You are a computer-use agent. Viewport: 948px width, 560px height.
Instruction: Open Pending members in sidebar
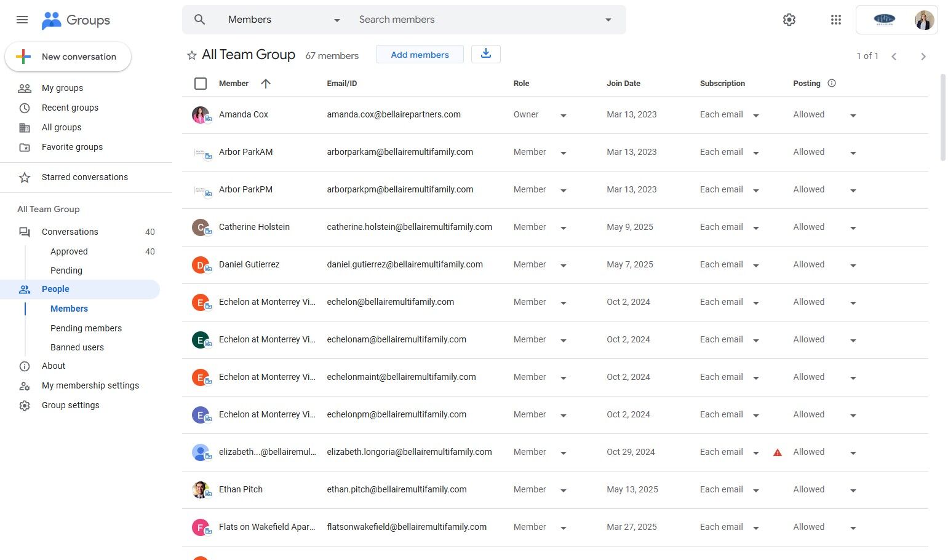coord(86,328)
